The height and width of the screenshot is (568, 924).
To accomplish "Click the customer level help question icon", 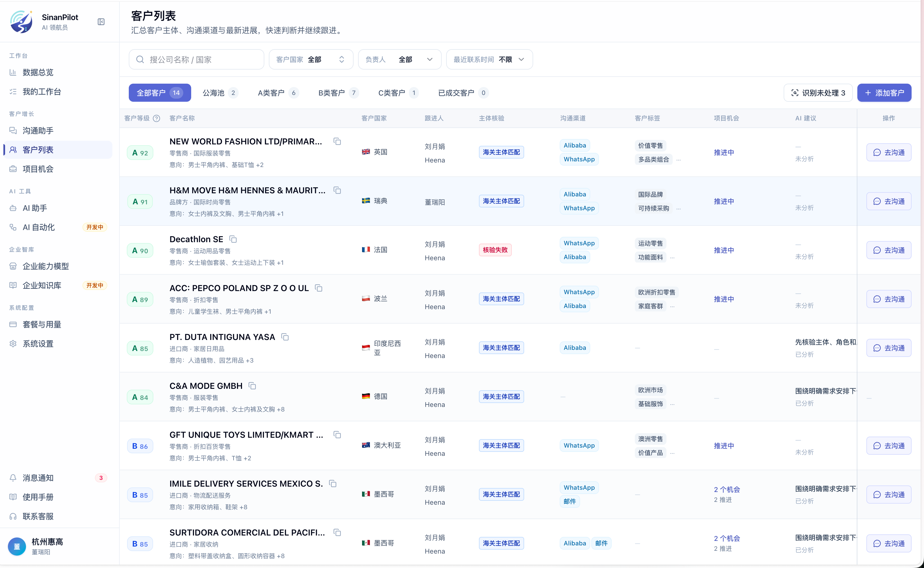I will (156, 118).
